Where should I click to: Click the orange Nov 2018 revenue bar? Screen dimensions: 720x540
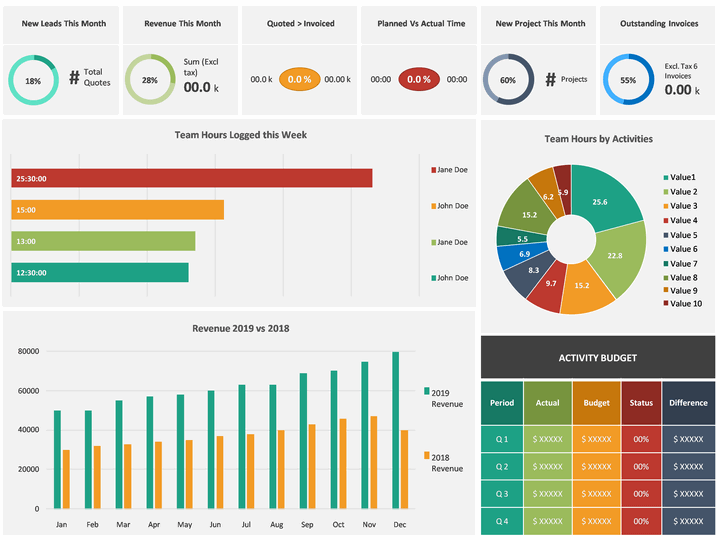click(x=374, y=462)
